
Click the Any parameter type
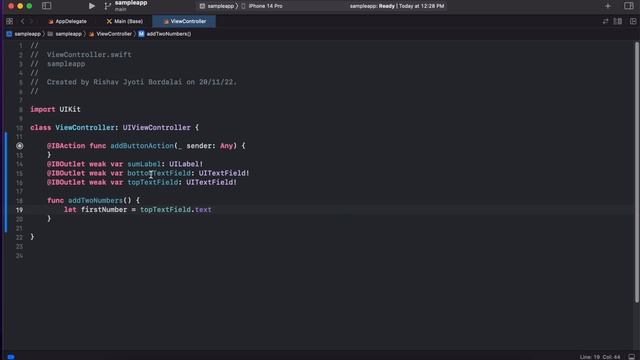pyautogui.click(x=226, y=146)
